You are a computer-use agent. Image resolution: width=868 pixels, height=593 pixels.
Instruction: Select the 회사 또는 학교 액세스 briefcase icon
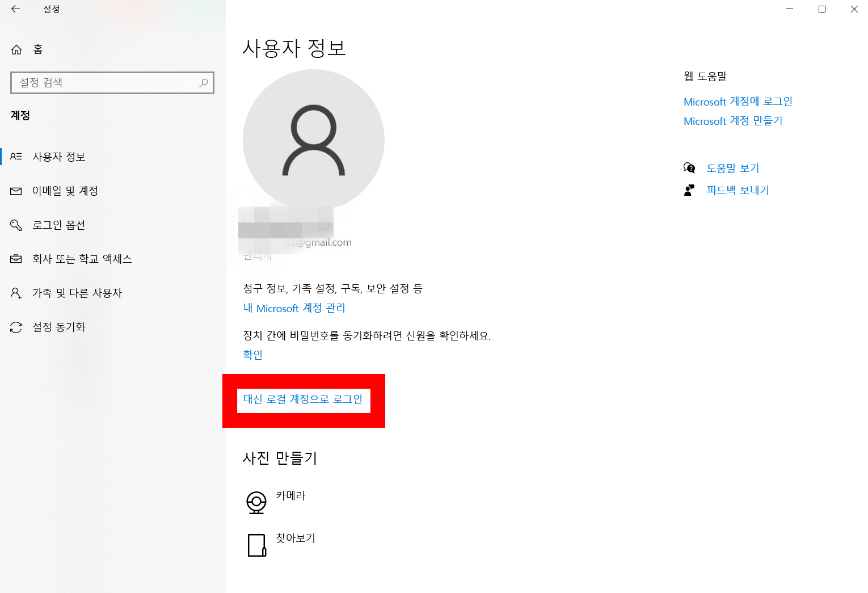coord(16,259)
